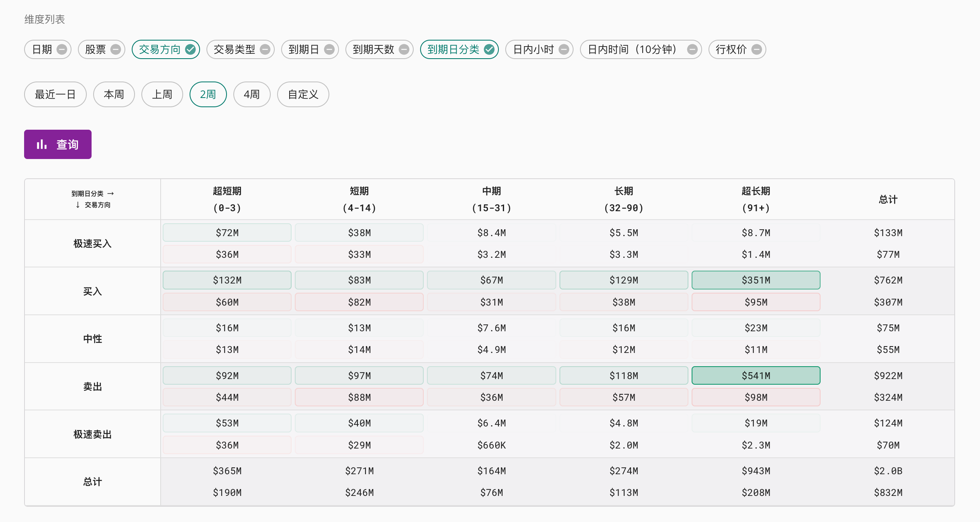Select the 本周 time range
The width and height of the screenshot is (980, 522).
tap(114, 94)
